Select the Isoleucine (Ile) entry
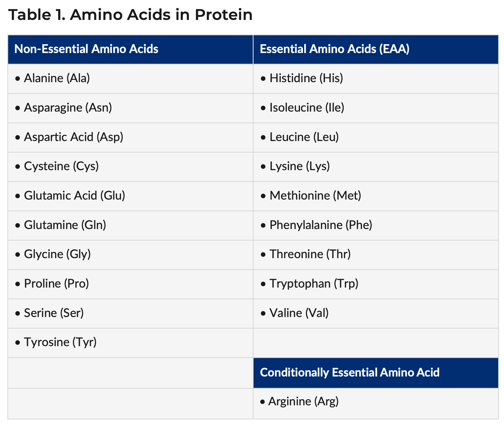 coord(307,108)
